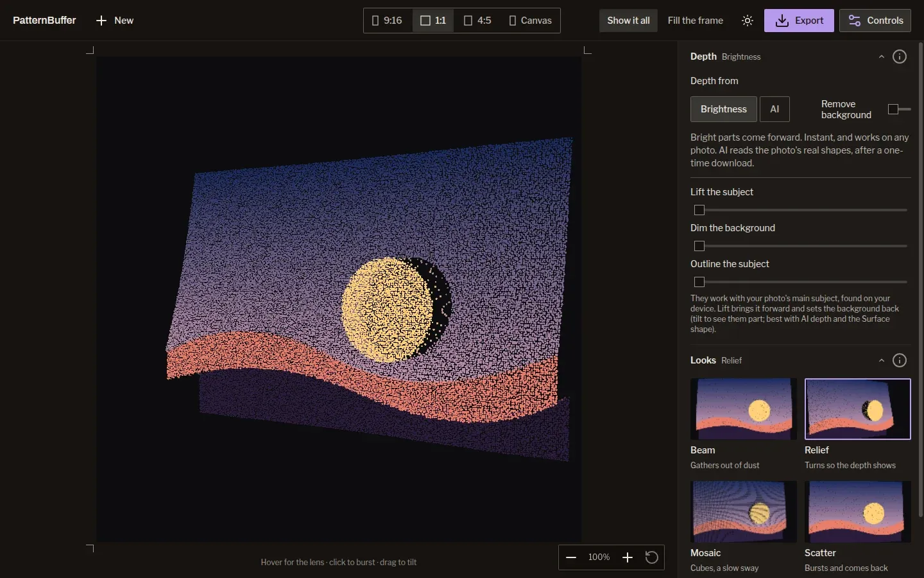Click the PatternBuffer logo
Viewport: 924px width, 578px height.
pyautogui.click(x=44, y=21)
